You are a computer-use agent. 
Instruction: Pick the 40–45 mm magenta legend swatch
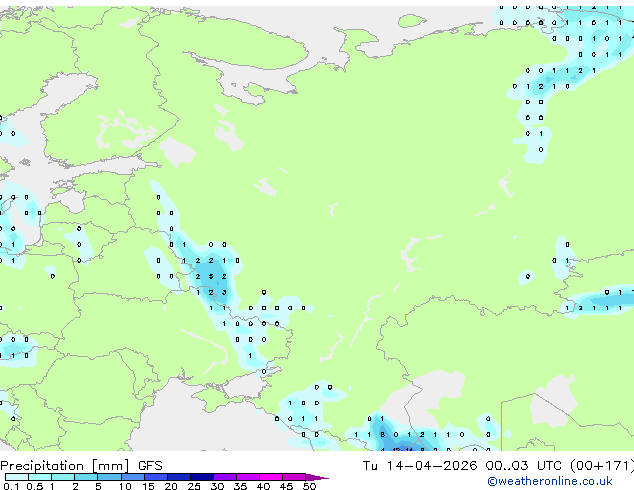(x=271, y=477)
